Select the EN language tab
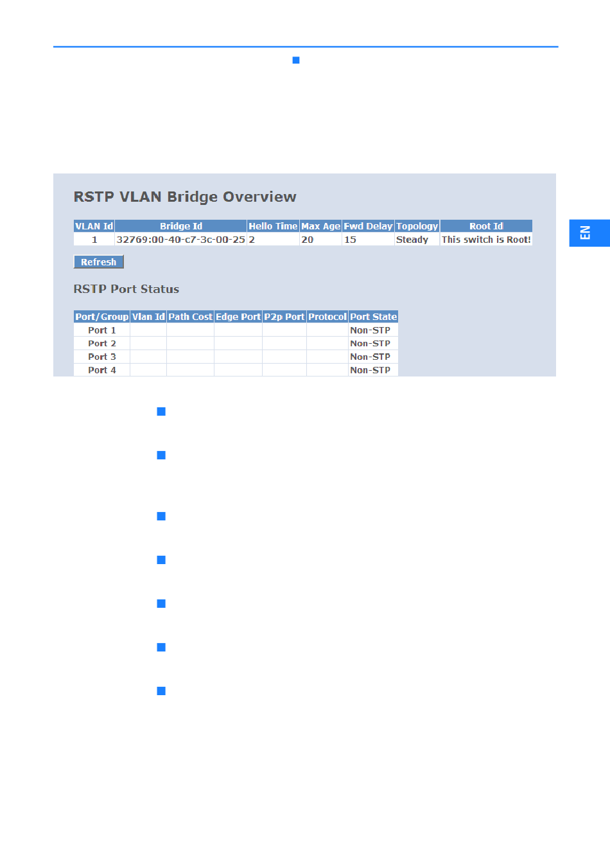 tap(589, 233)
